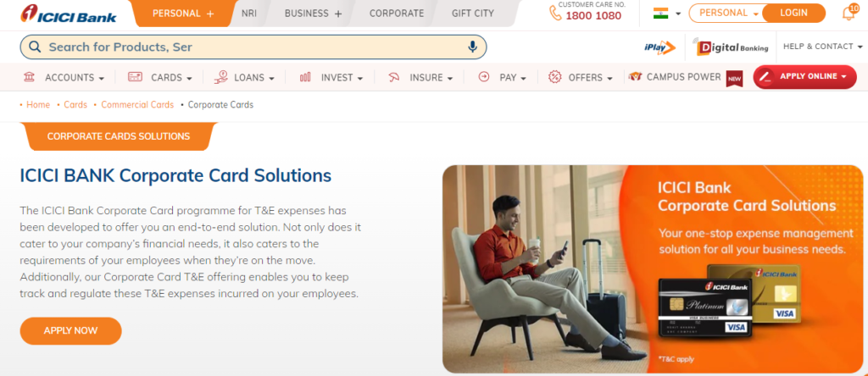The image size is (868, 376).
Task: Click the search magnifier icon
Action: pyautogui.click(x=35, y=47)
